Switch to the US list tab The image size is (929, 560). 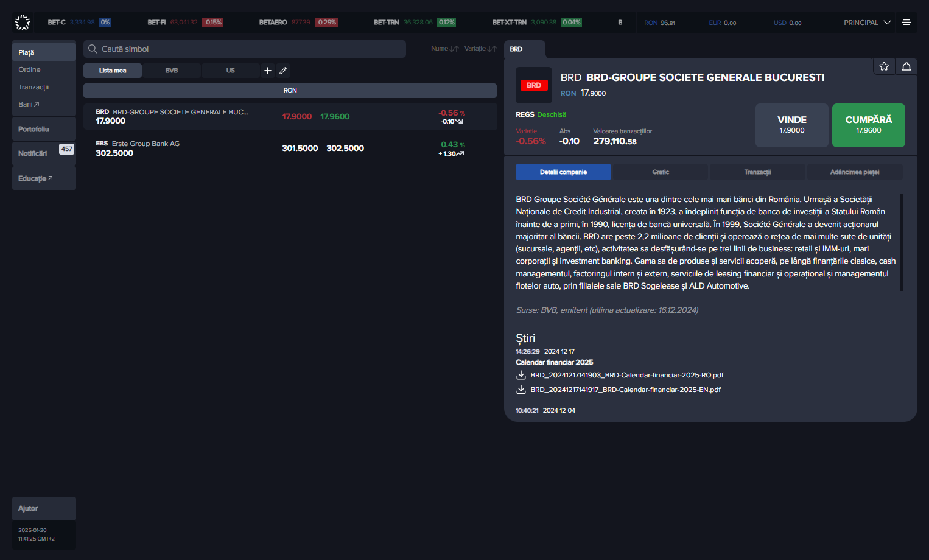[x=230, y=71]
